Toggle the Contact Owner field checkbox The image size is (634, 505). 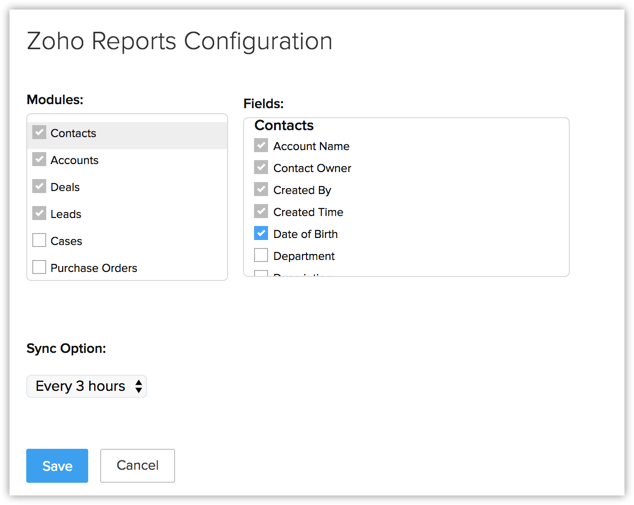[261, 168]
